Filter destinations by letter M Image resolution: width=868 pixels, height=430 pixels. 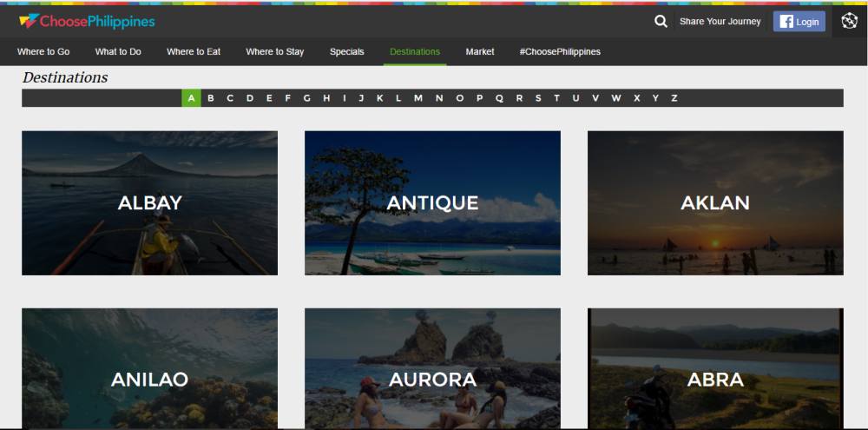tap(418, 98)
